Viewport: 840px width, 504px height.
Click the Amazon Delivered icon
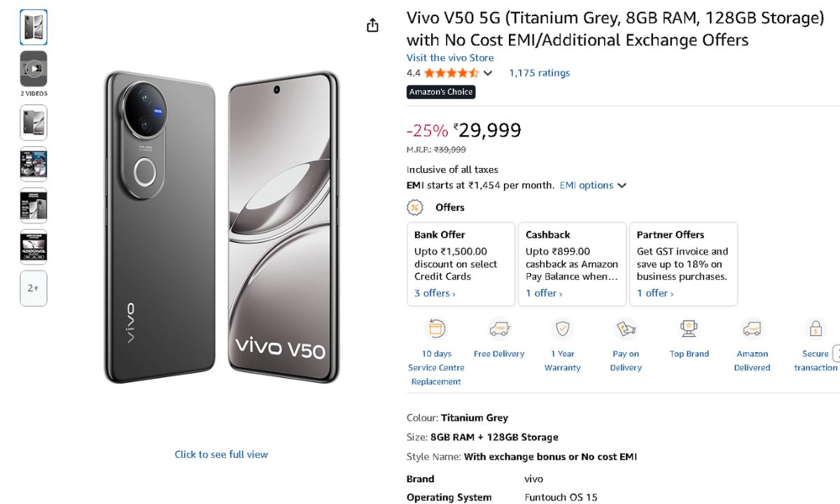pos(752,328)
